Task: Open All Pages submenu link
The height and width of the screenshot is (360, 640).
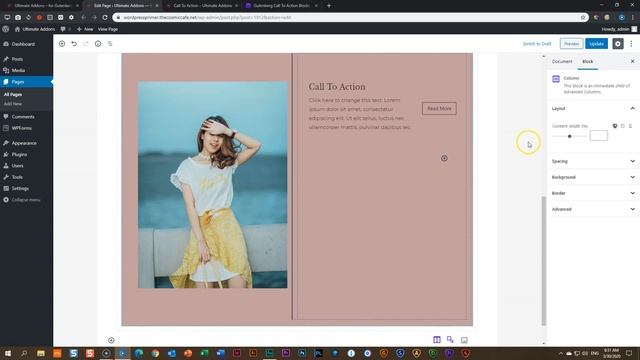Action: pos(13,94)
